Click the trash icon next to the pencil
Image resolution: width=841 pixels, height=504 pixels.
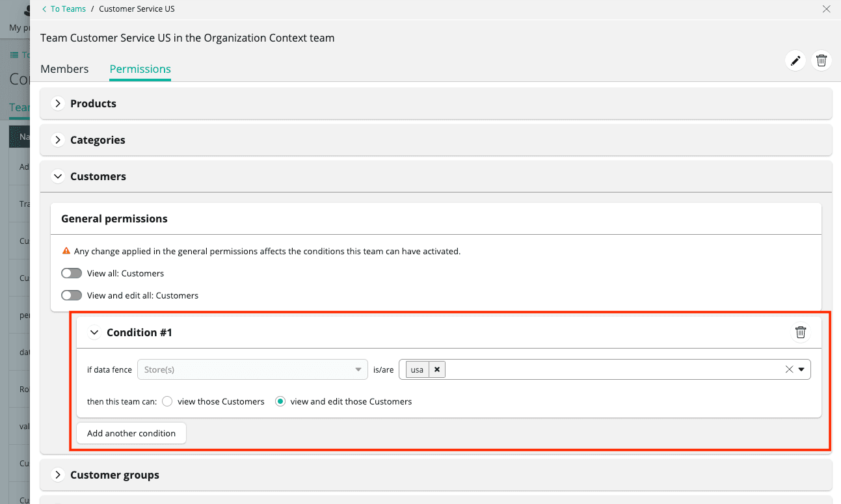821,60
